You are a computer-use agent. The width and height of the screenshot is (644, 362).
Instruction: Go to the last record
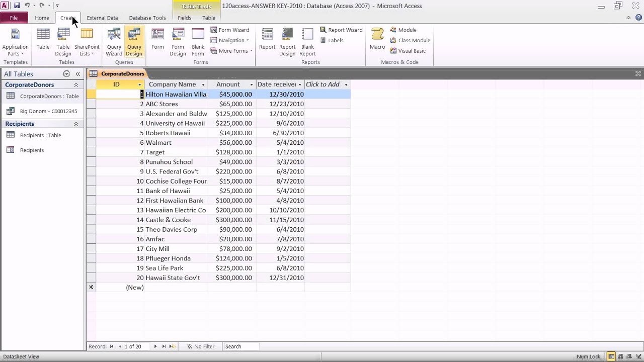point(164,346)
